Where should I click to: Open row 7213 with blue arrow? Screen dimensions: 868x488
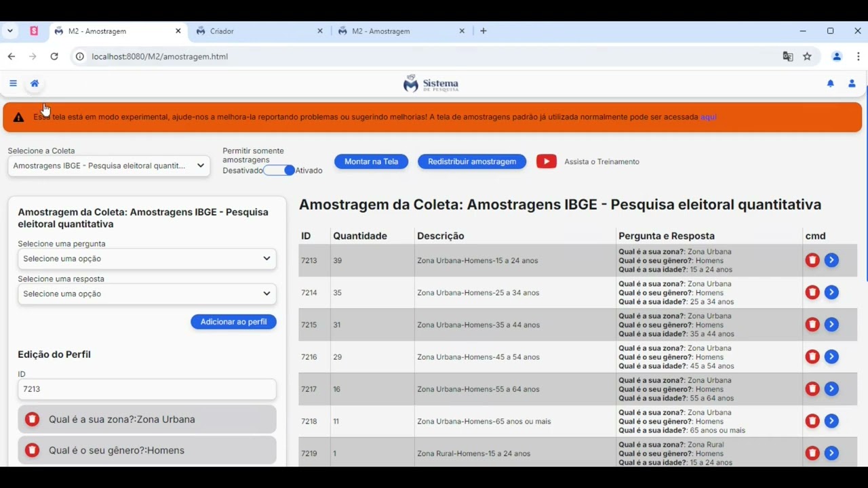pos(831,260)
